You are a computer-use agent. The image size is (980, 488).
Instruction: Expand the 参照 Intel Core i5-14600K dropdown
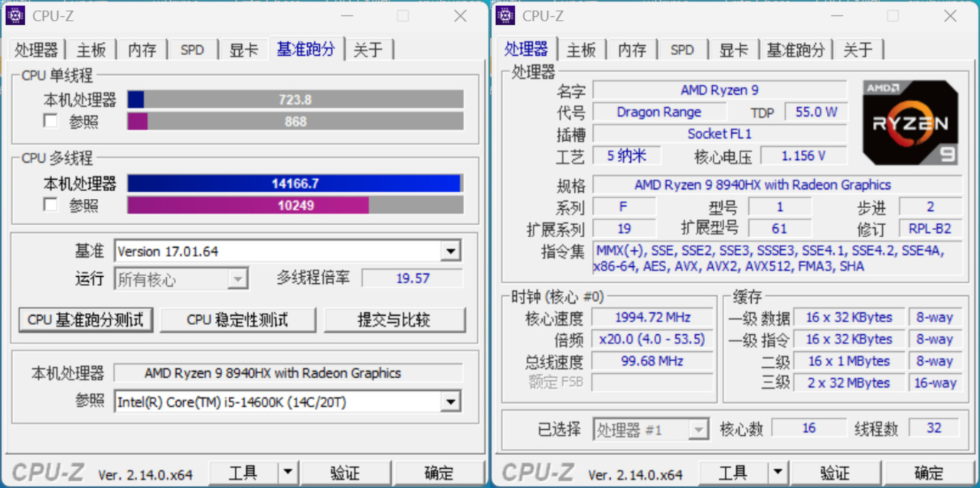[x=451, y=402]
